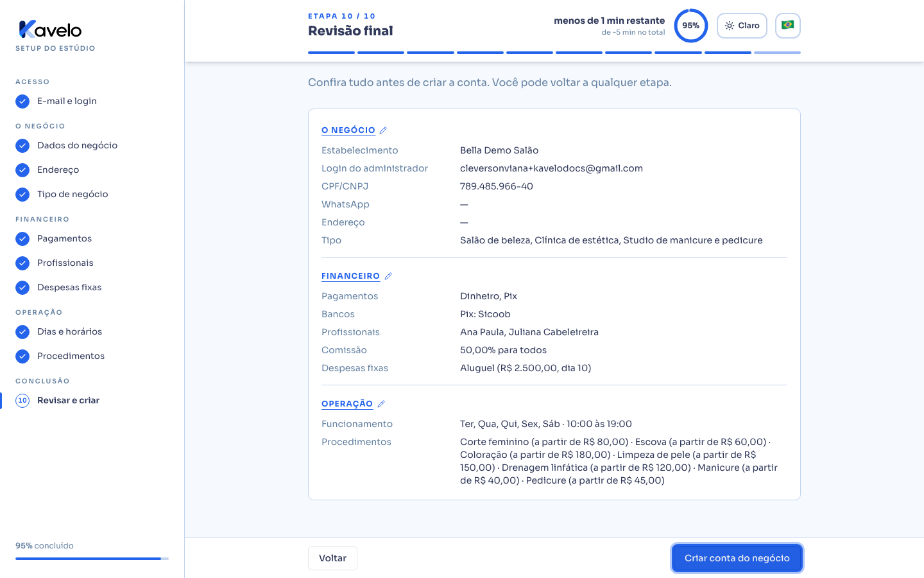Screen dimensions: 924x578
Task: Open the Procedimentos step in sidebar
Action: 71,356
